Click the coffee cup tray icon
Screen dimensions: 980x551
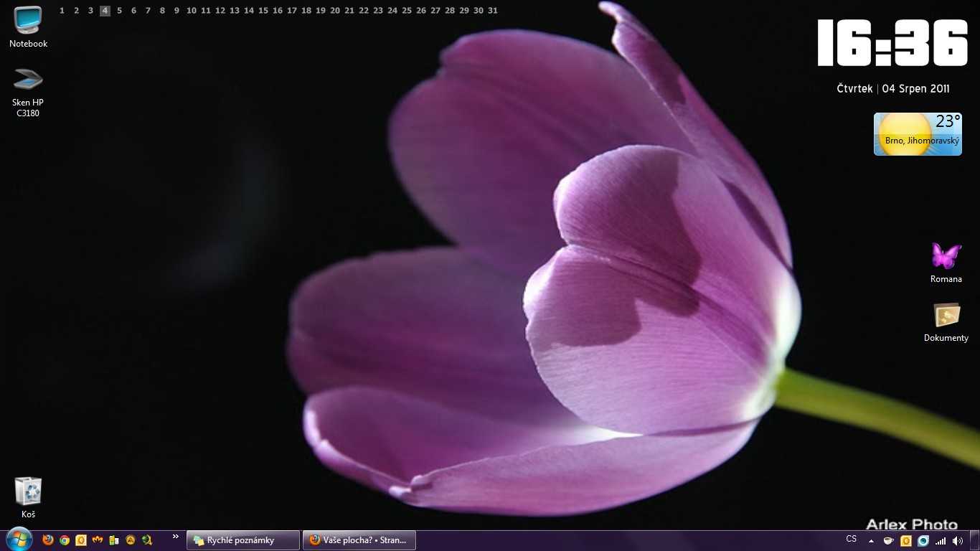click(889, 540)
